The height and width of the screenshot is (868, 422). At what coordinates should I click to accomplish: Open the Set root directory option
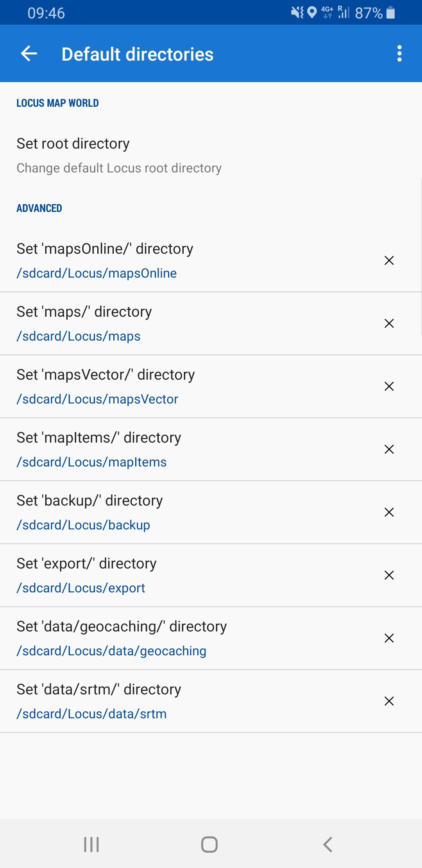[119, 155]
